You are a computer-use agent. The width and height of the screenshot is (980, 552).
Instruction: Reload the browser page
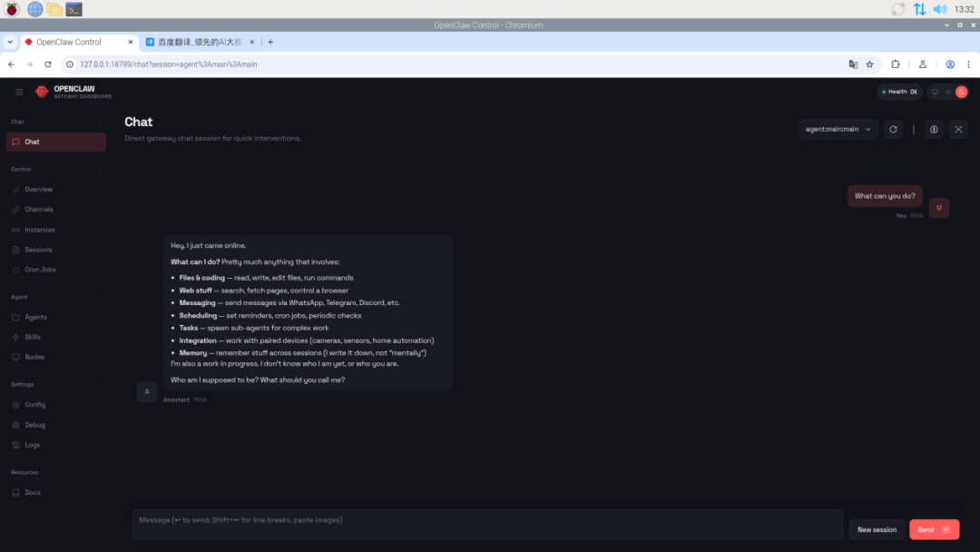pyautogui.click(x=47, y=64)
